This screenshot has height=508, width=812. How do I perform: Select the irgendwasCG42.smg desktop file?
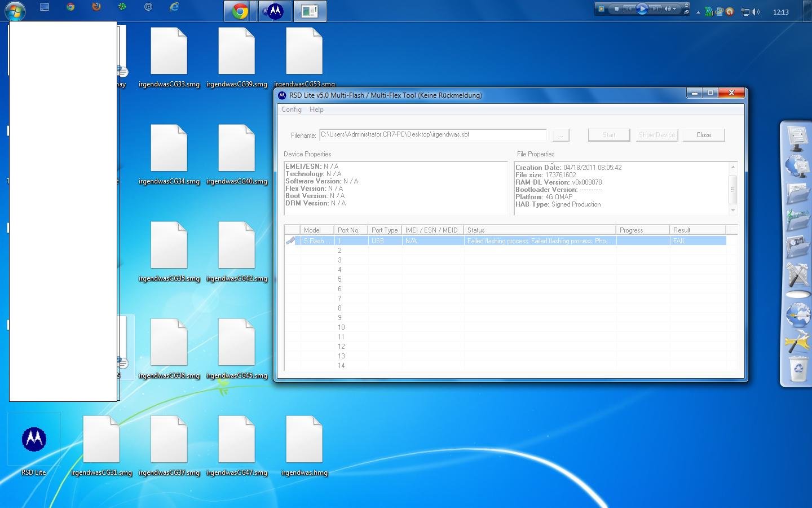[237, 253]
